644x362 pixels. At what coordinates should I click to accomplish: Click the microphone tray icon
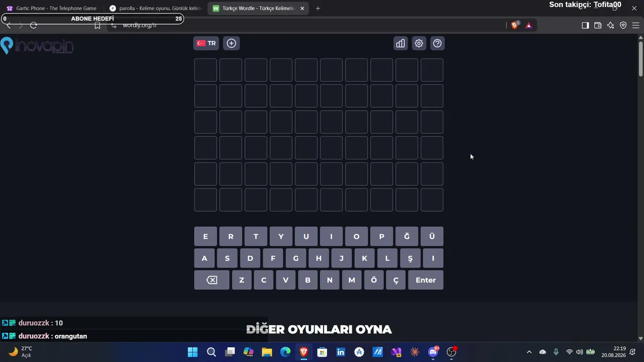click(x=556, y=352)
